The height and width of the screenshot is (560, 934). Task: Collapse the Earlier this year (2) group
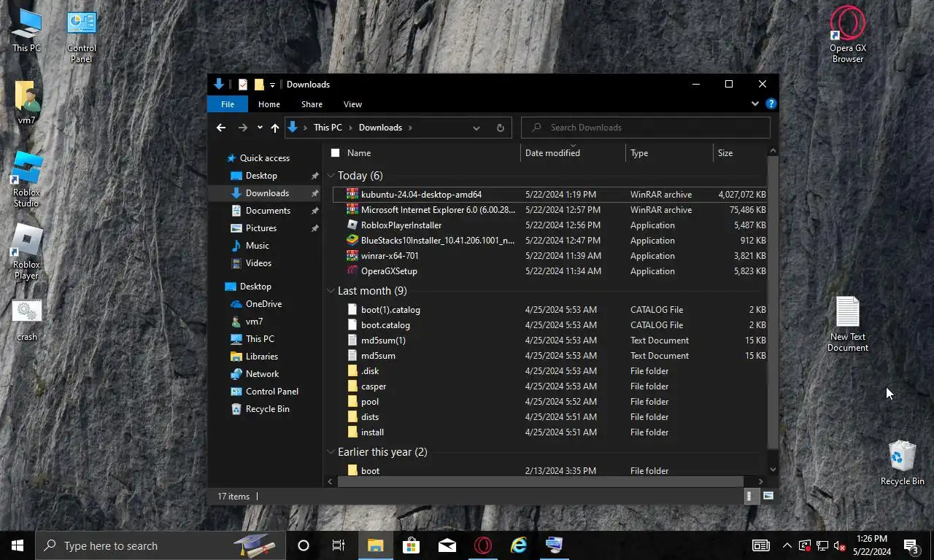pyautogui.click(x=331, y=452)
